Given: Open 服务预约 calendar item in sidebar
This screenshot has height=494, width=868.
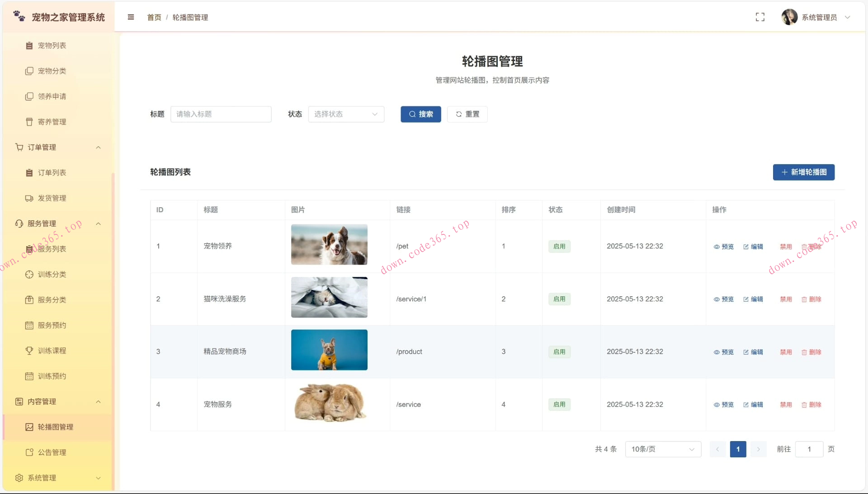Looking at the screenshot, I should [x=51, y=325].
